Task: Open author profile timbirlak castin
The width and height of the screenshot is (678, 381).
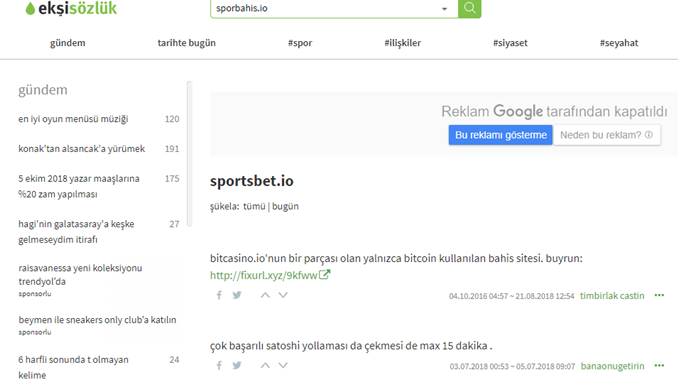Action: (x=612, y=296)
